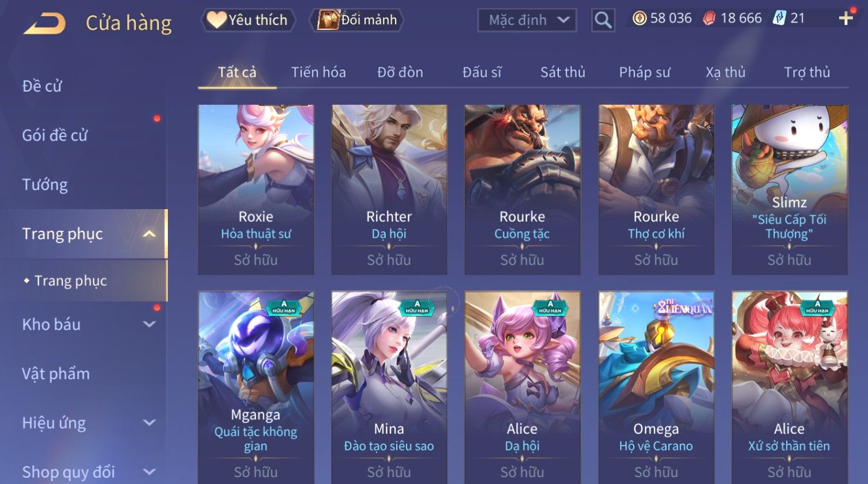The image size is (868, 484).
Task: Switch to the Sát thủ tab
Action: (562, 72)
